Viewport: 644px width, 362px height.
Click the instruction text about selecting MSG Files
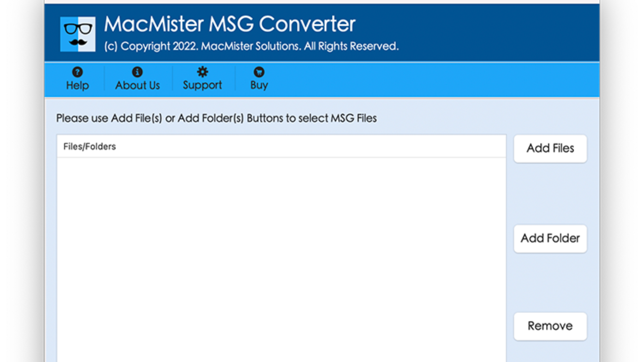point(216,118)
